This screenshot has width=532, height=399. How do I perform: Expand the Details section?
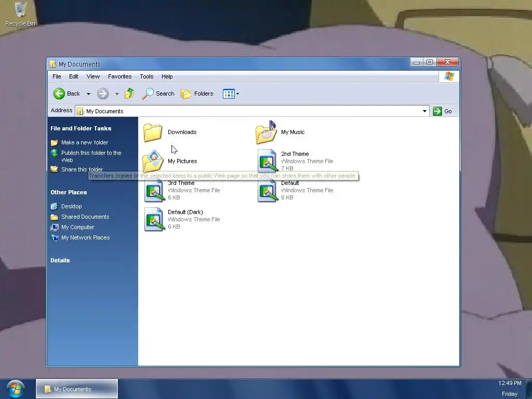[x=60, y=261]
